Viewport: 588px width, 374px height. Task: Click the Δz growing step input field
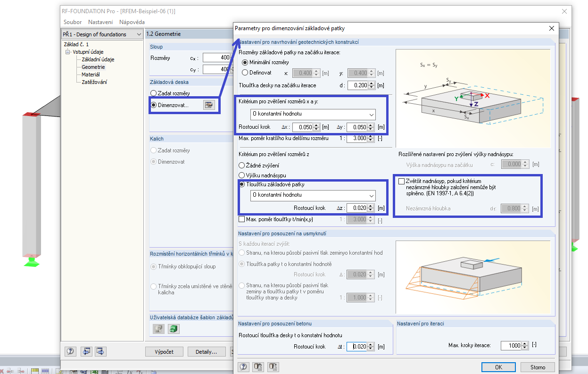[x=357, y=208]
